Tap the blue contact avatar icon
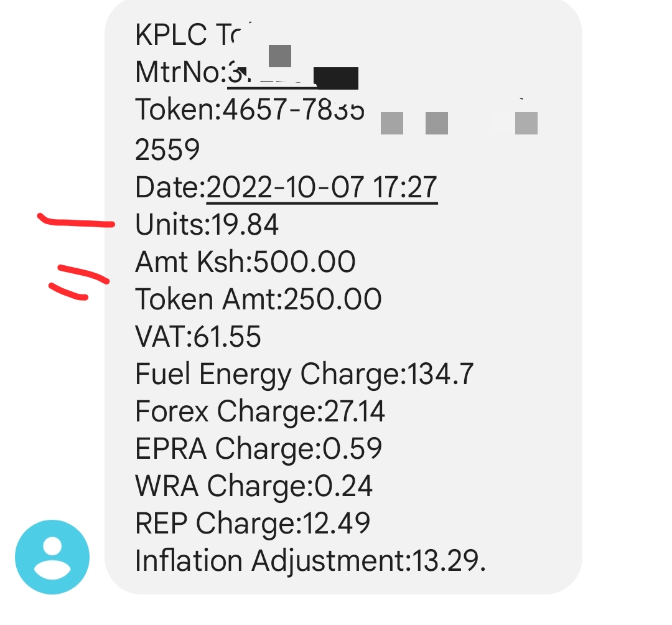The height and width of the screenshot is (625, 672). click(x=52, y=557)
